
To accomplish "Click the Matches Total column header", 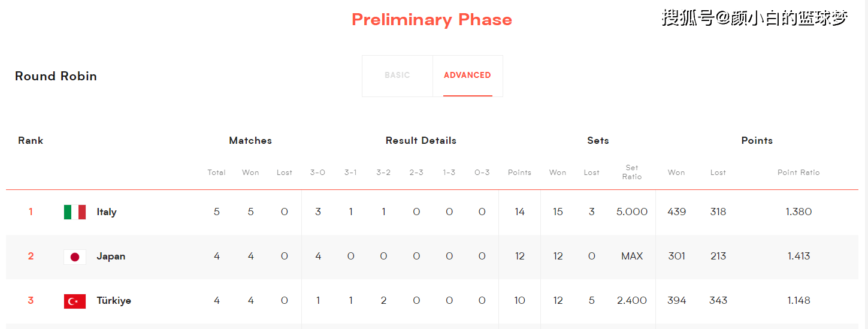I will pyautogui.click(x=216, y=173).
